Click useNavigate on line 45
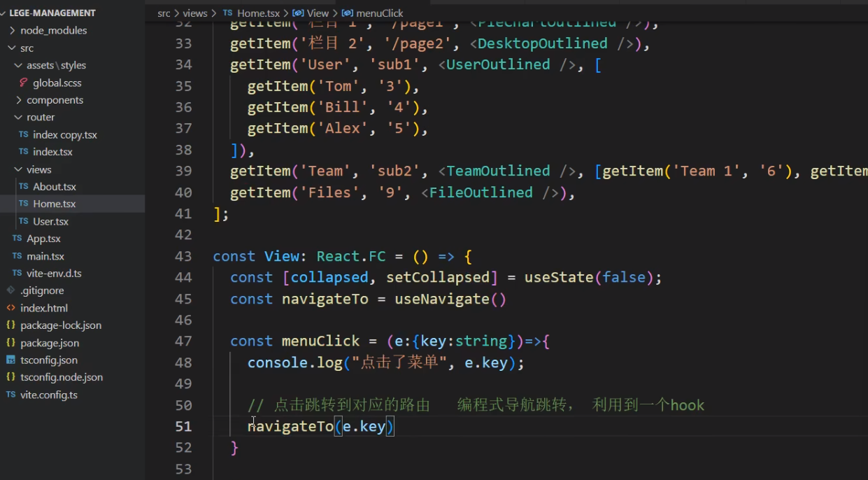868x480 pixels. pyautogui.click(x=442, y=299)
